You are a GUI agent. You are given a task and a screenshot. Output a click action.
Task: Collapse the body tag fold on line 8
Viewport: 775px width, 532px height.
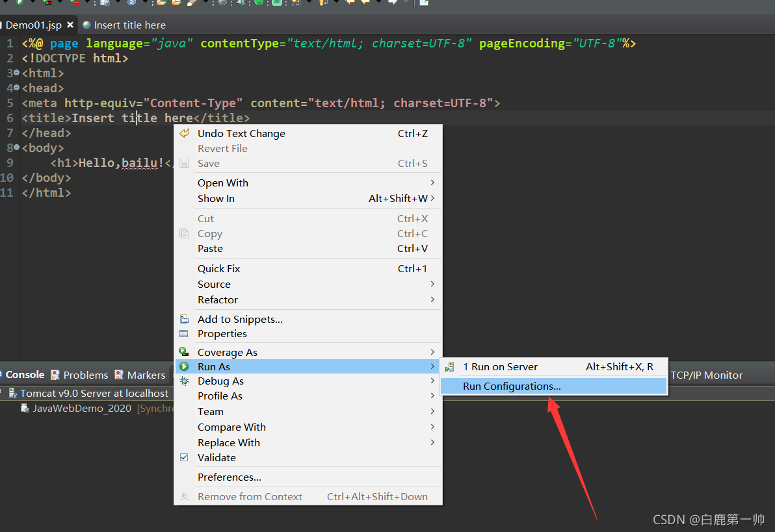pyautogui.click(x=16, y=147)
